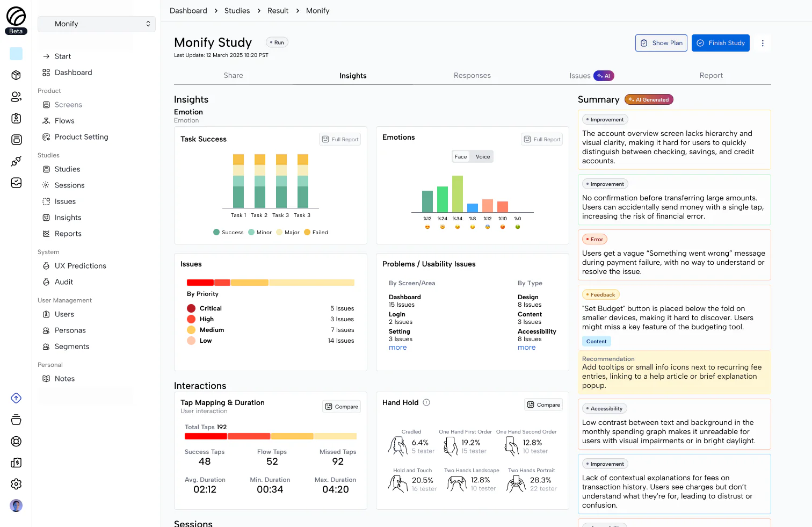Open the Report tab
Screen dimensions: 812x527
tap(711, 75)
